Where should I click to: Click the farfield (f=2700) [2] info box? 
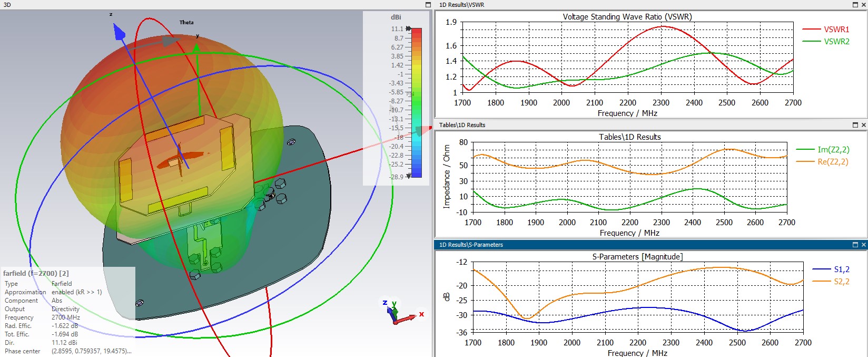click(x=67, y=311)
